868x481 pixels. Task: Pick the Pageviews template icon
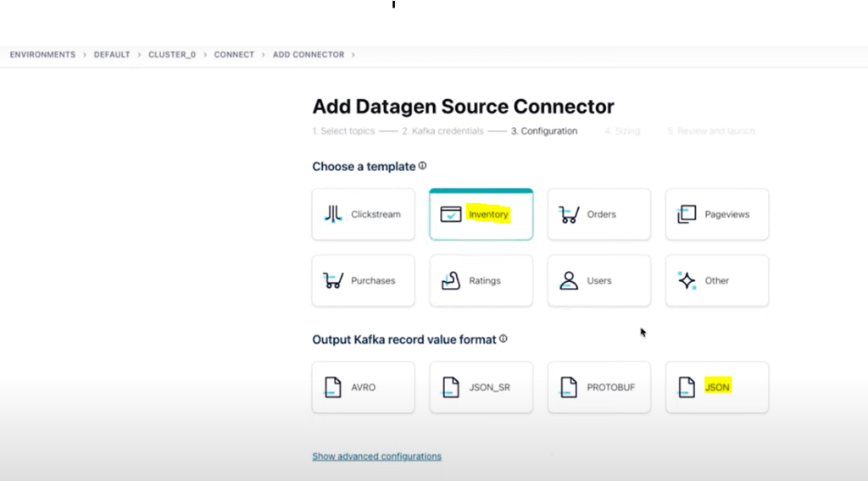[x=687, y=214]
